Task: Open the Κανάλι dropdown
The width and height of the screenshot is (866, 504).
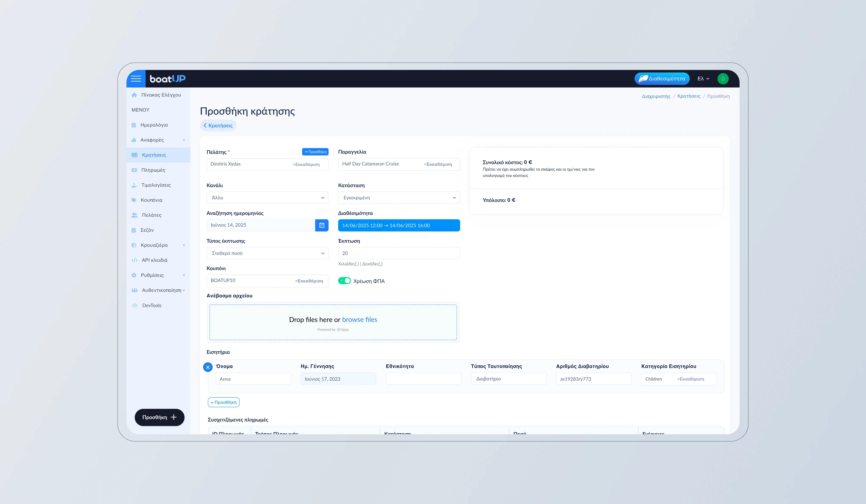Action: coord(267,197)
